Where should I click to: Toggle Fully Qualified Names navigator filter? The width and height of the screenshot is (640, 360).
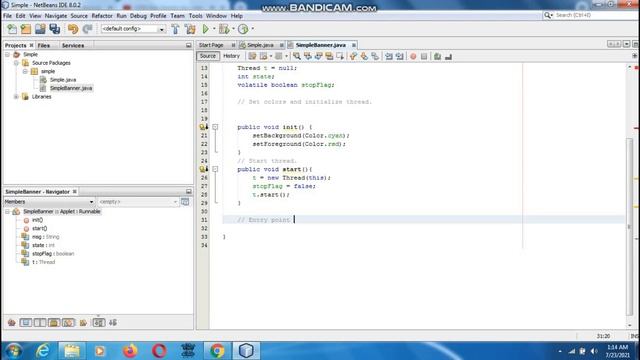click(x=83, y=322)
